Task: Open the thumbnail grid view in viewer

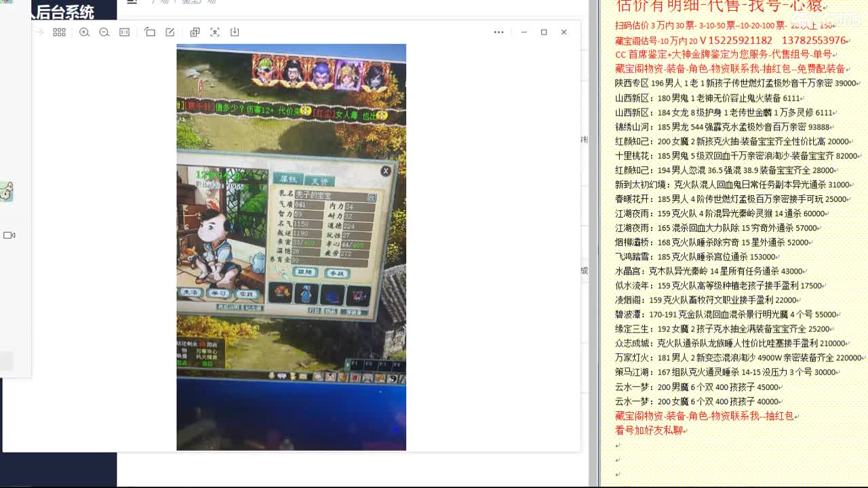Action: (x=59, y=32)
